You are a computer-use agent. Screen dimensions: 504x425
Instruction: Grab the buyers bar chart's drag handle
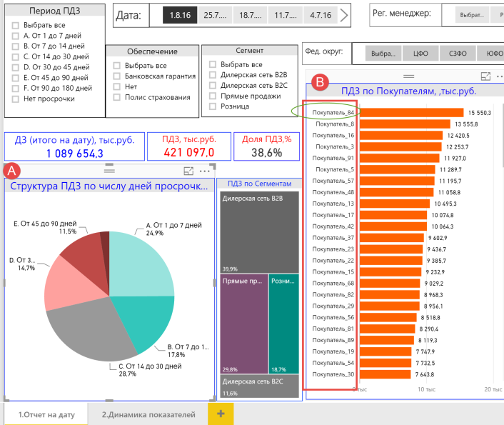click(x=408, y=76)
